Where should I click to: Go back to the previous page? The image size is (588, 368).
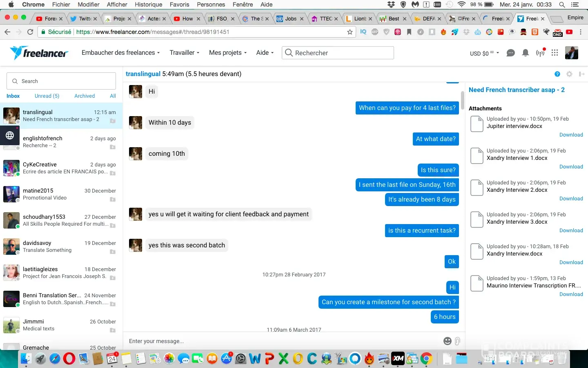[7, 32]
